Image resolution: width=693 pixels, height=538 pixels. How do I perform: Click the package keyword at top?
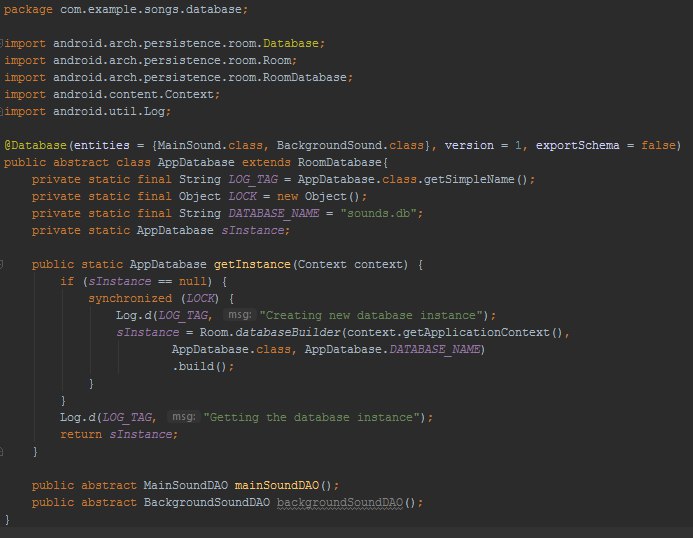[28, 10]
